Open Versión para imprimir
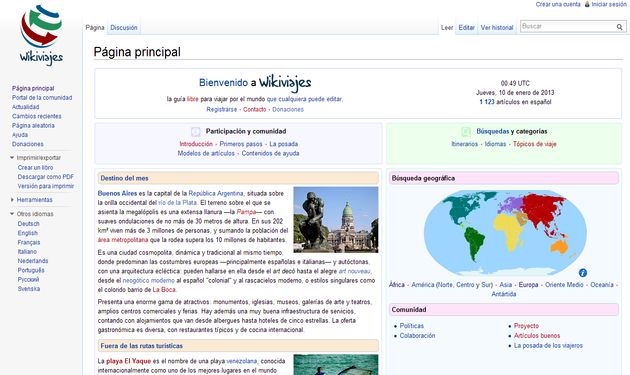The image size is (630, 375). coord(46,186)
